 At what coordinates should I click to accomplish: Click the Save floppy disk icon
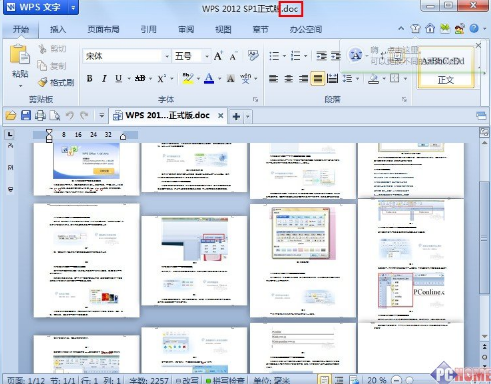pos(26,115)
